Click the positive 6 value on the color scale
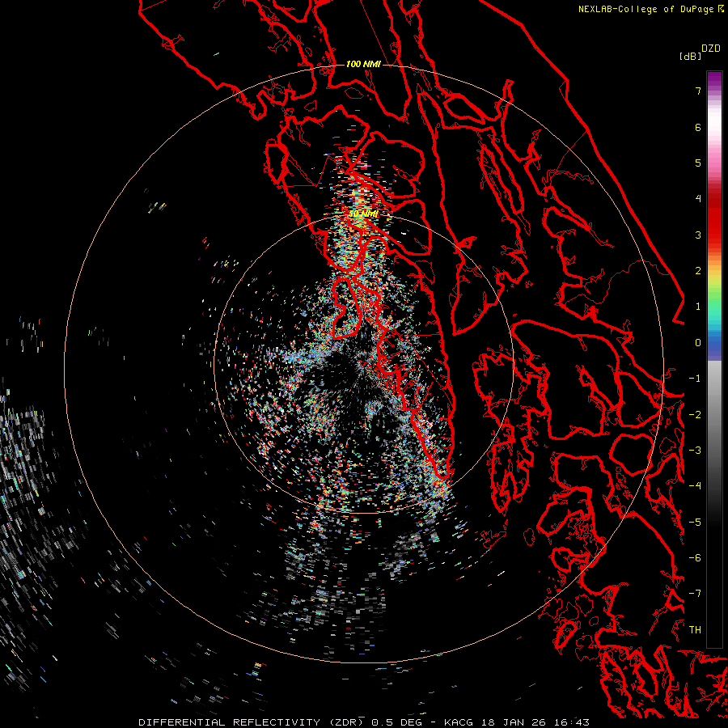 [698, 127]
